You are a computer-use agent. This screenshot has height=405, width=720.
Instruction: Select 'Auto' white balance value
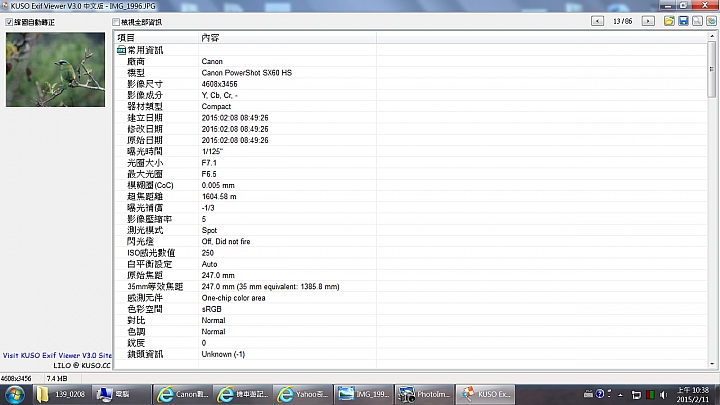coord(209,264)
